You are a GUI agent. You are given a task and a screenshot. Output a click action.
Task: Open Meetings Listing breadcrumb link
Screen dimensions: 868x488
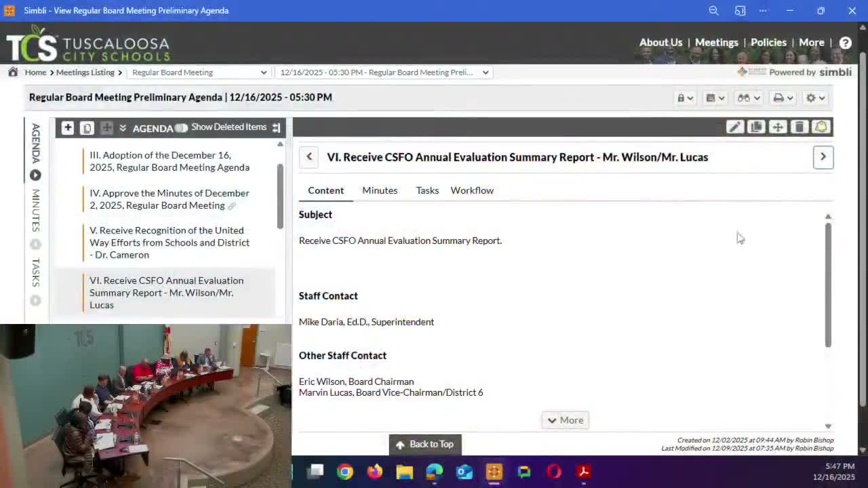85,73
